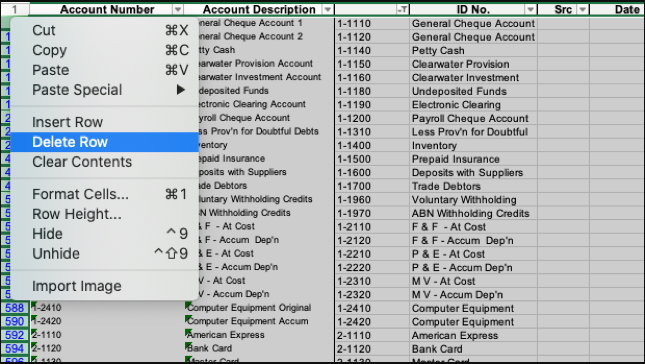The image size is (645, 364).
Task: Click cell 1-1140 in third column
Action: click(x=372, y=51)
